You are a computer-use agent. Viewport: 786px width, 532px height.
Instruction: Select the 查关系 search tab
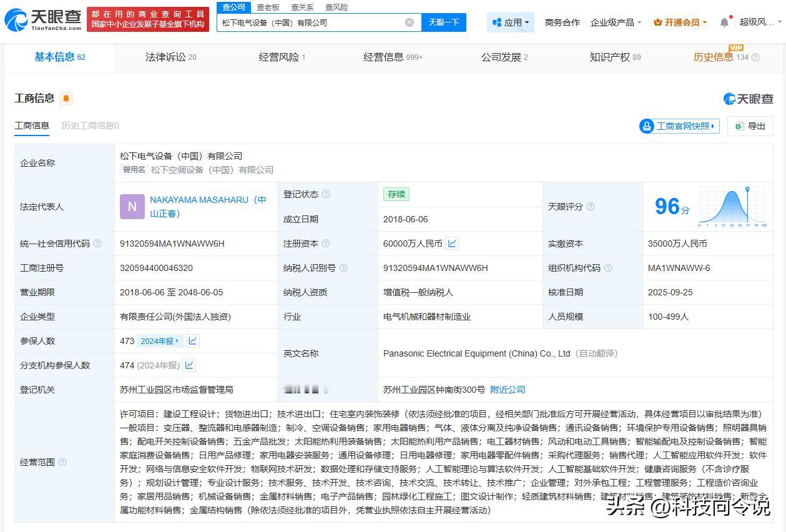(x=302, y=7)
